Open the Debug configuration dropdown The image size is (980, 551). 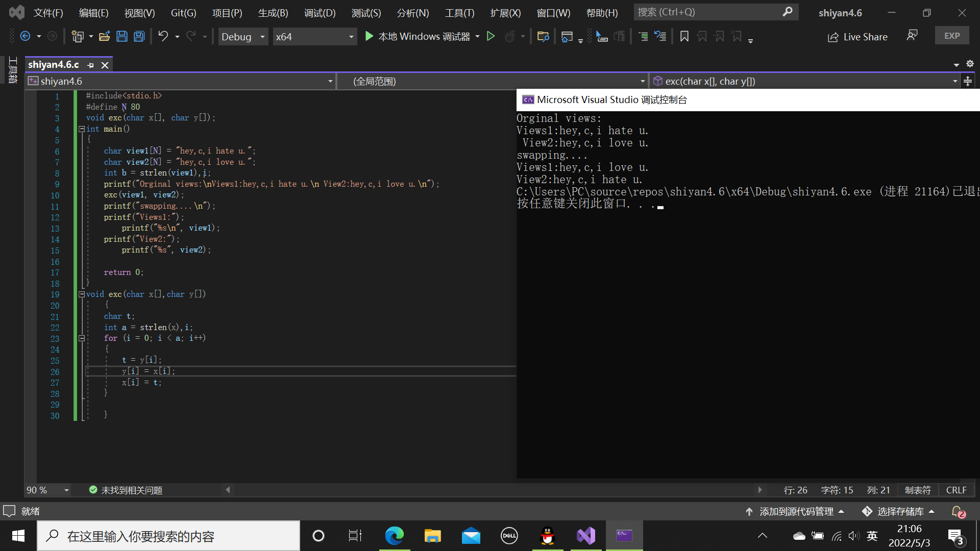pos(243,36)
